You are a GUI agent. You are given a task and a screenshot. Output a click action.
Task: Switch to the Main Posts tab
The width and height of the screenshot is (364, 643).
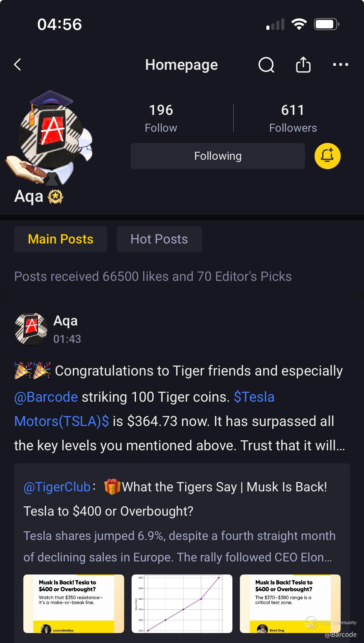(x=61, y=239)
